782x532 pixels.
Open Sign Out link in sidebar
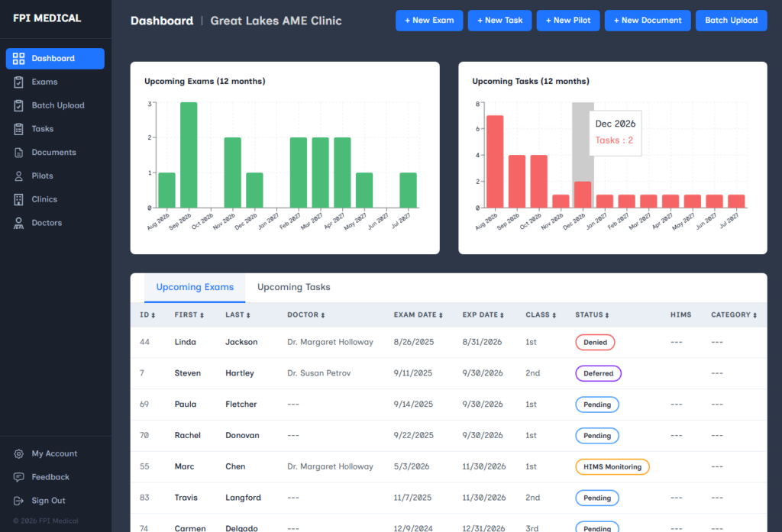tap(55, 501)
